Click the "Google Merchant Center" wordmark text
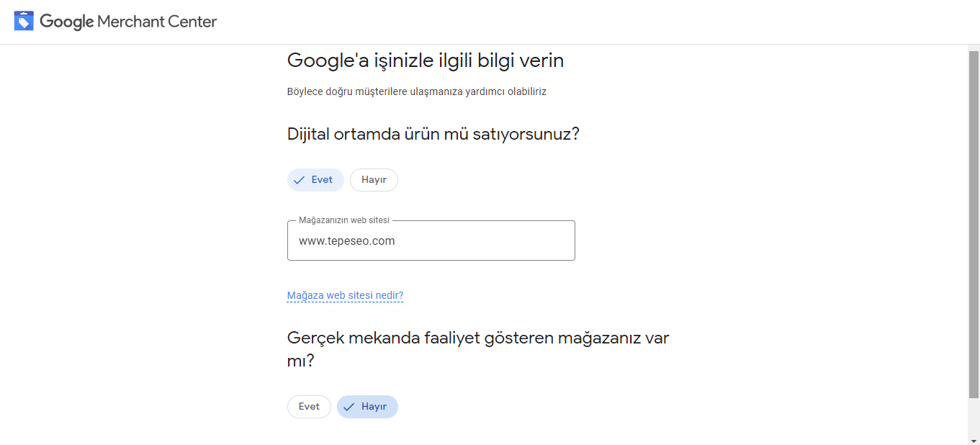980x445 pixels. 128,22
